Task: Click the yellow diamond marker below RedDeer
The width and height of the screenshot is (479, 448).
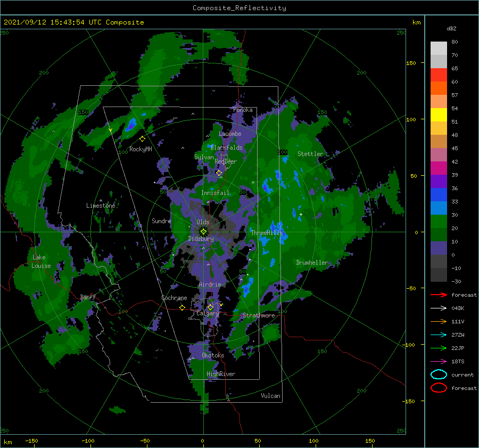Action: coord(219,173)
